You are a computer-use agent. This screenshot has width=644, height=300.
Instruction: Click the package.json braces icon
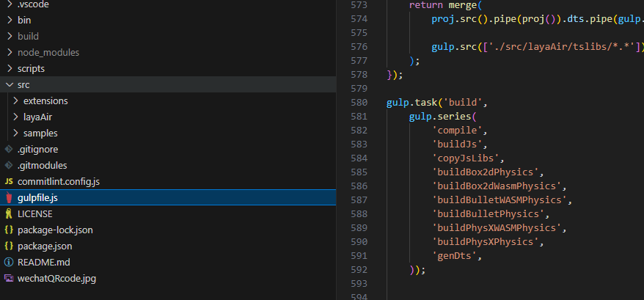(x=9, y=246)
